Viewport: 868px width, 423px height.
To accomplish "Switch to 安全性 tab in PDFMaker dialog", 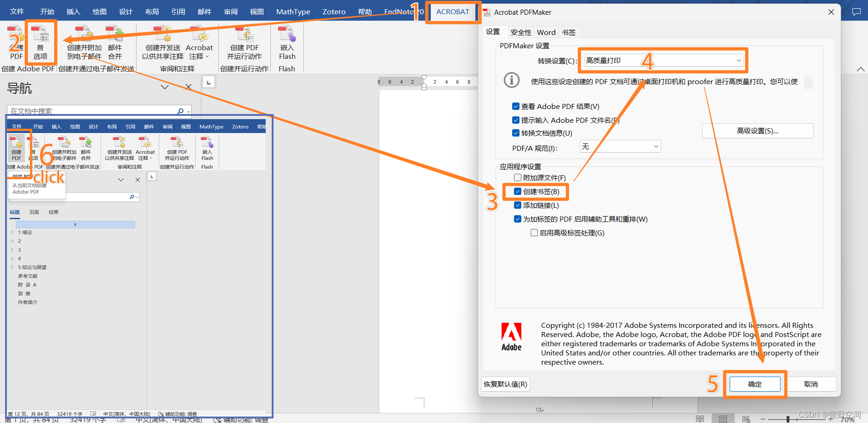I will coord(521,32).
